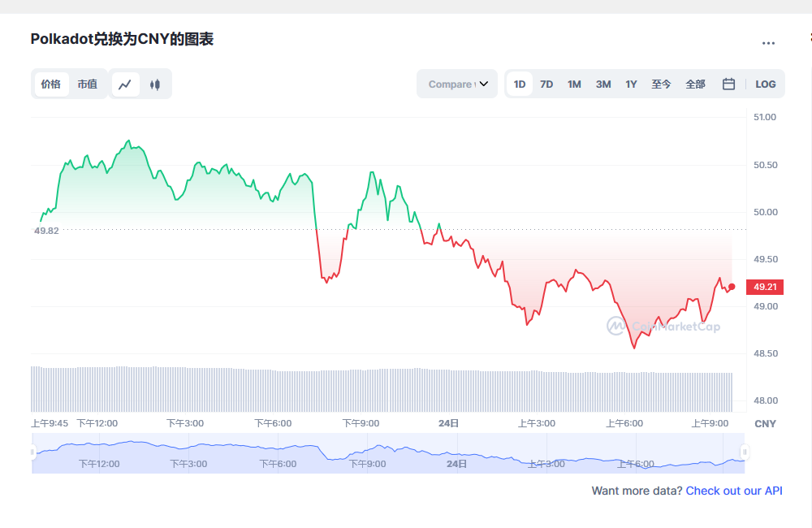Click the 下午12:00 label in the range navigator
The height and width of the screenshot is (528, 812).
click(x=99, y=464)
